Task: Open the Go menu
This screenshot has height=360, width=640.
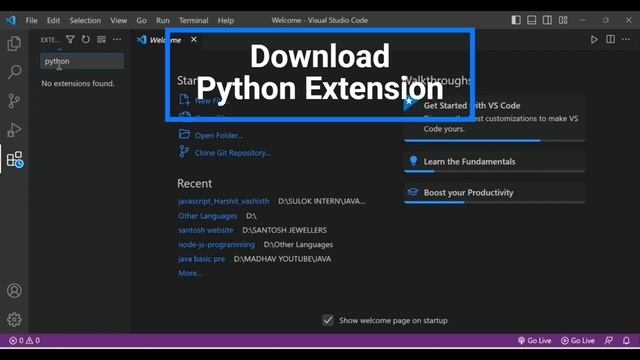Action: [141, 20]
